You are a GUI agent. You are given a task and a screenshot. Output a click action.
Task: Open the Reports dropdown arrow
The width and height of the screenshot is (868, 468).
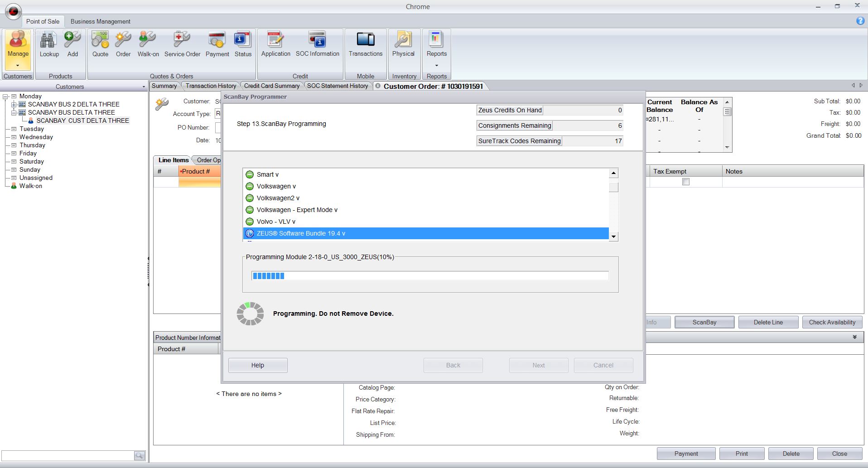click(x=436, y=65)
